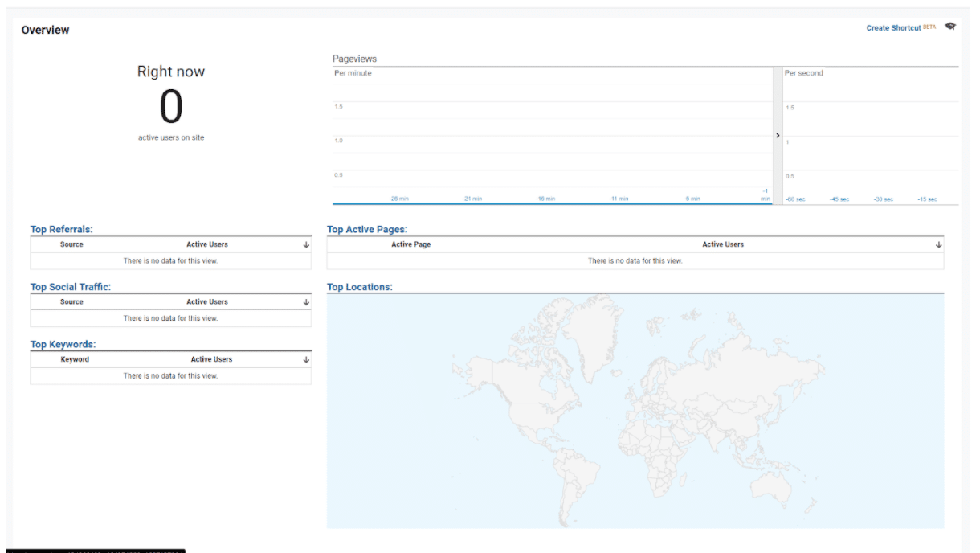
Task: Click Active Users header in Top Active Pages
Action: coord(723,244)
